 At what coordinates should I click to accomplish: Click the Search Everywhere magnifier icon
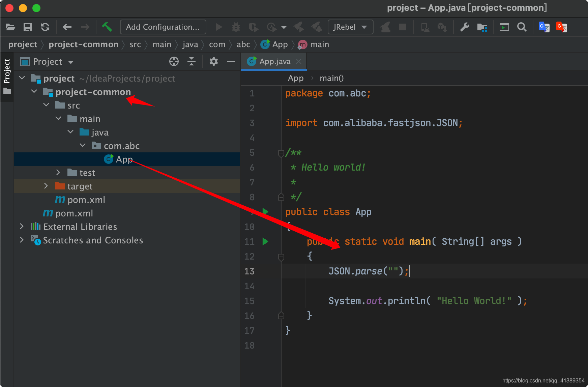(522, 27)
